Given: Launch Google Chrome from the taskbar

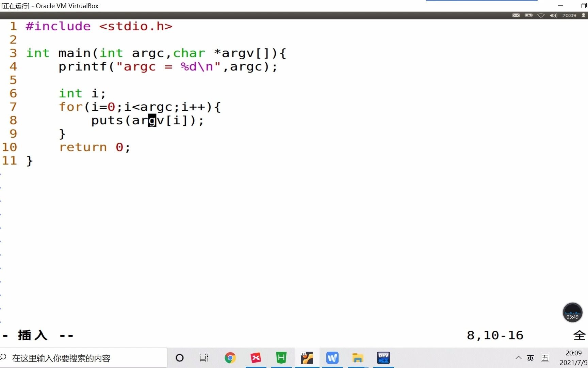Looking at the screenshot, I should coord(230,358).
